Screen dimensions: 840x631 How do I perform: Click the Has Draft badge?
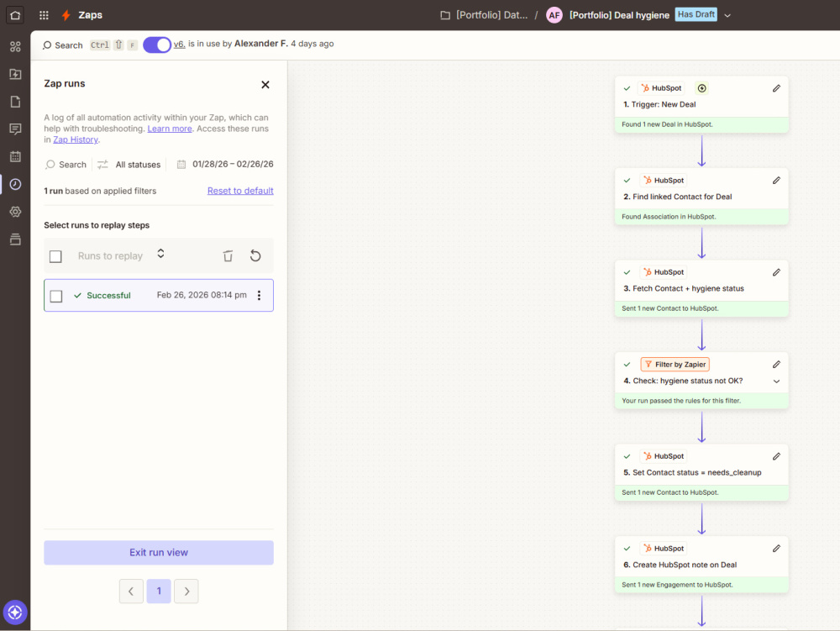coord(696,14)
